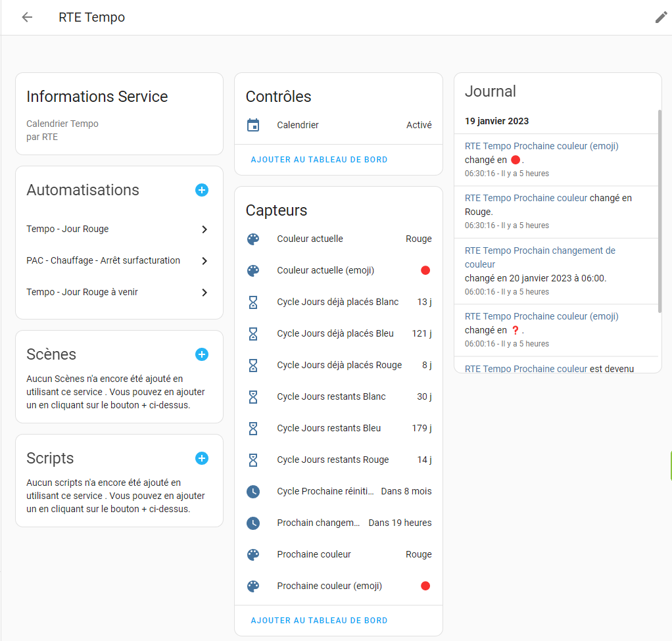The image size is (672, 641).
Task: Open the Tempo - Jour Rouge automation chevron
Action: point(204,229)
